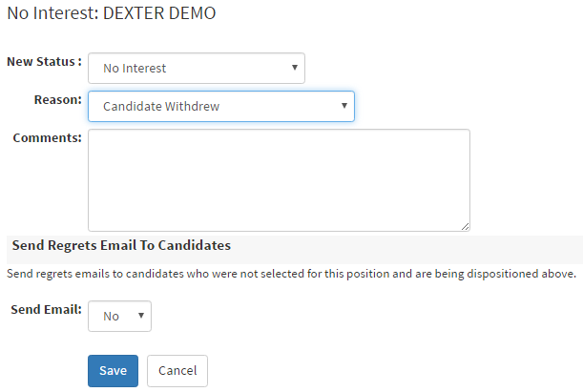Click the "Comments:" field label

click(x=48, y=137)
